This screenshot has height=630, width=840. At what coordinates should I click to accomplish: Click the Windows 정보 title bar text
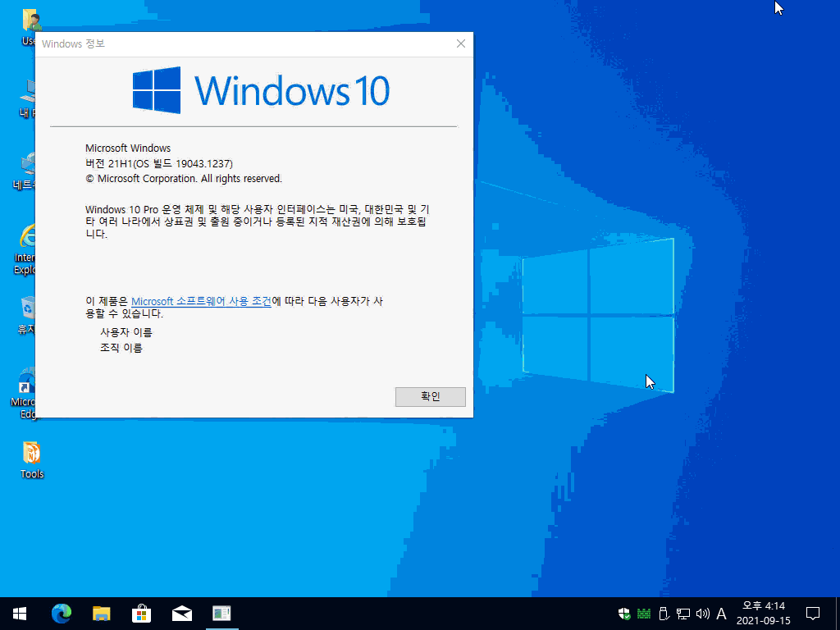coord(73,44)
